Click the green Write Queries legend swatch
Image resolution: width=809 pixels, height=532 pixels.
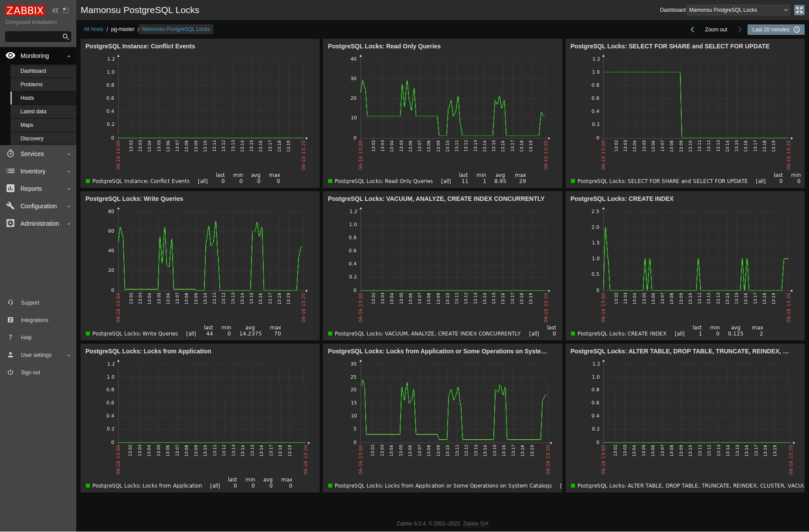coord(88,334)
